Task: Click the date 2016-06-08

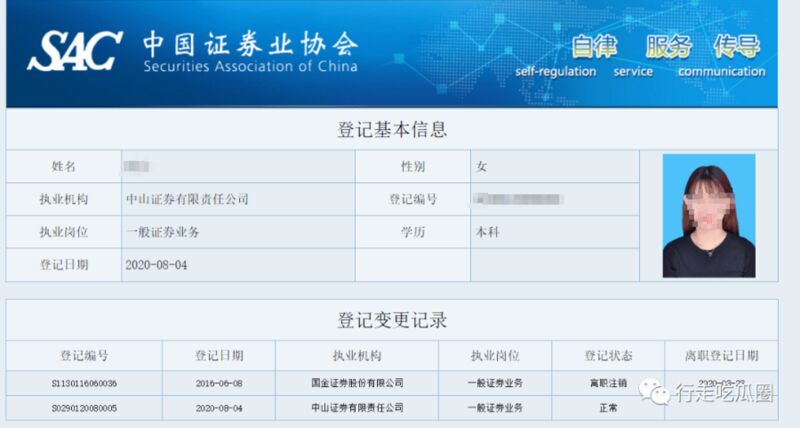Action: (x=219, y=383)
